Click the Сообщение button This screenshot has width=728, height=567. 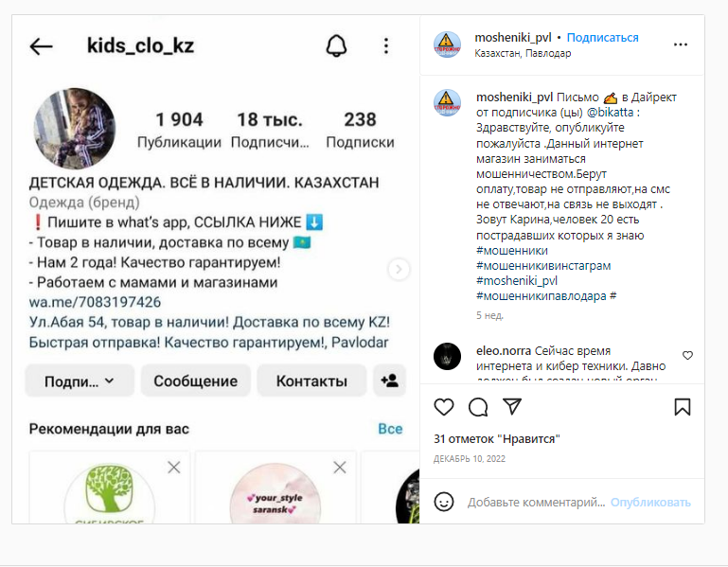[x=195, y=381]
